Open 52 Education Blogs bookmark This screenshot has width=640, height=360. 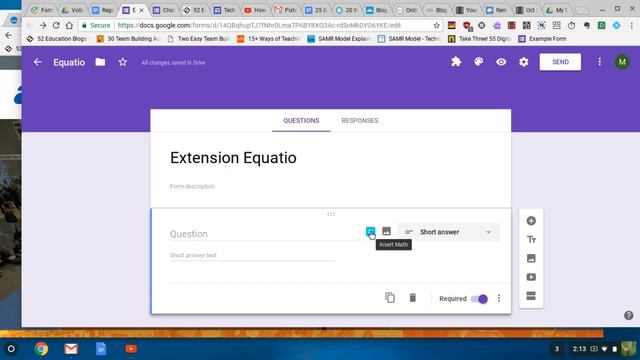[x=56, y=39]
